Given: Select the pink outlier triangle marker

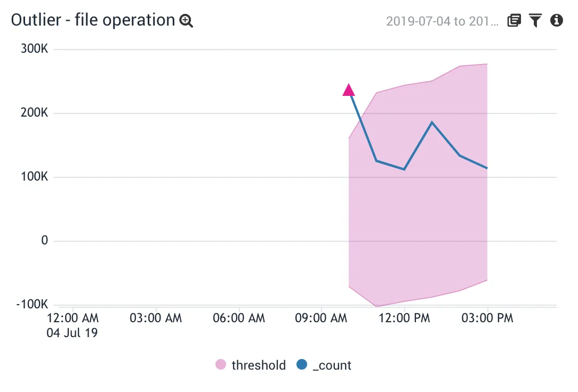Looking at the screenshot, I should (348, 90).
